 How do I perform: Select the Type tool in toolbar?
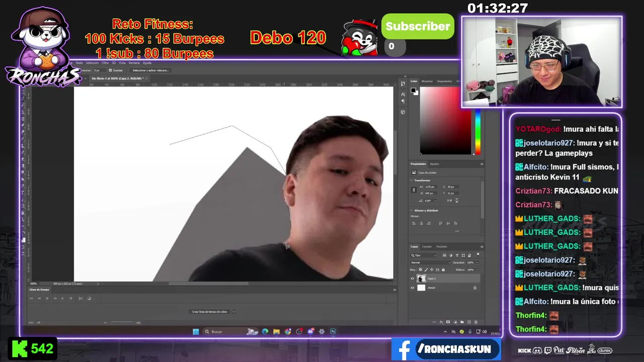23,192
